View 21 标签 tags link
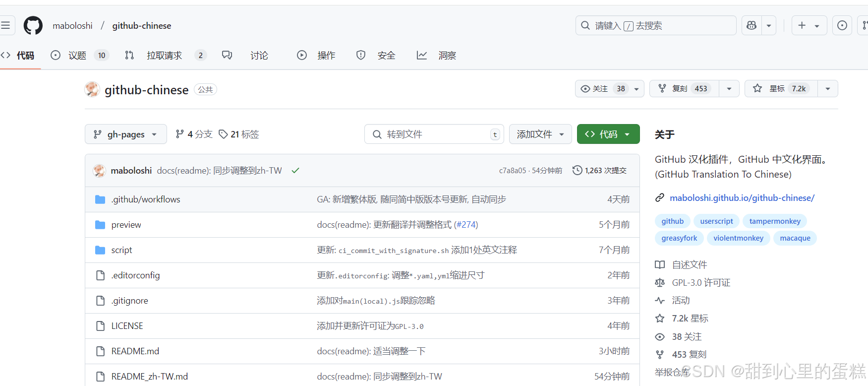The height and width of the screenshot is (386, 868). pyautogui.click(x=239, y=134)
